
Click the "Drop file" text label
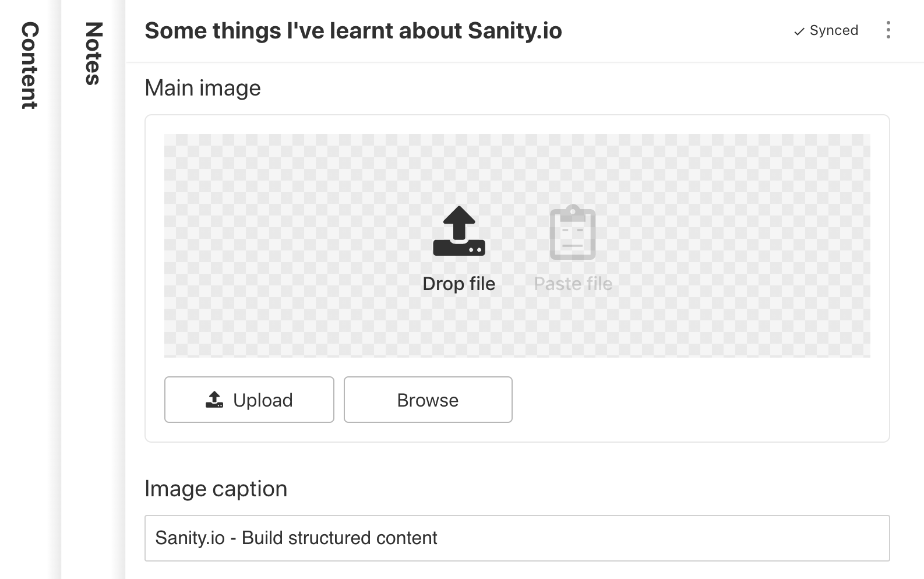(x=459, y=284)
